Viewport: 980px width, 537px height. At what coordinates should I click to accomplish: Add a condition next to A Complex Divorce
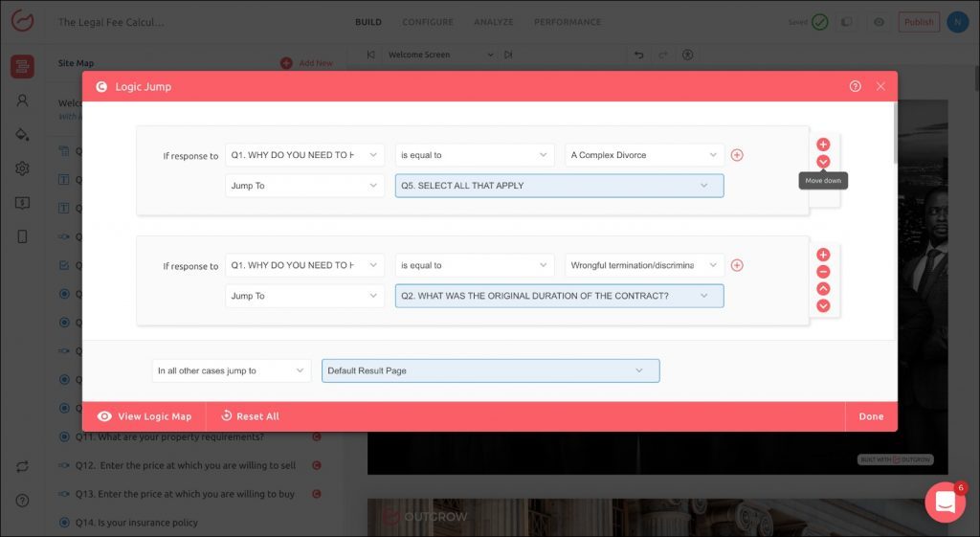point(737,155)
